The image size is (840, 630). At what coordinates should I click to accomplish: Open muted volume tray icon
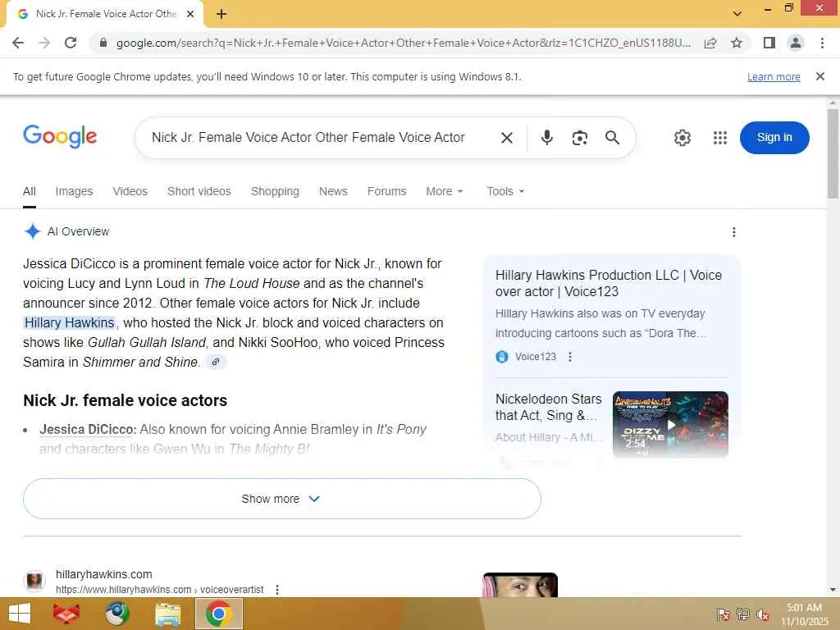pyautogui.click(x=762, y=614)
